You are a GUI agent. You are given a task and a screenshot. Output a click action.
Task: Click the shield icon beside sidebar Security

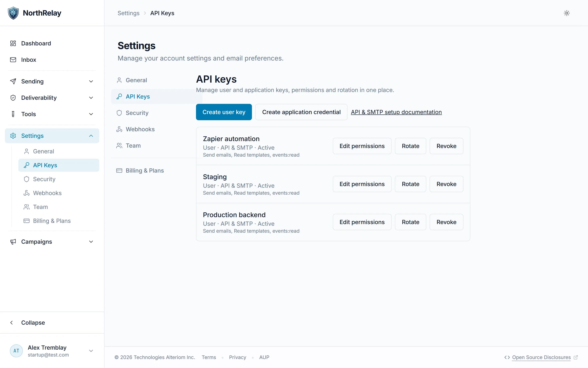tap(27, 179)
